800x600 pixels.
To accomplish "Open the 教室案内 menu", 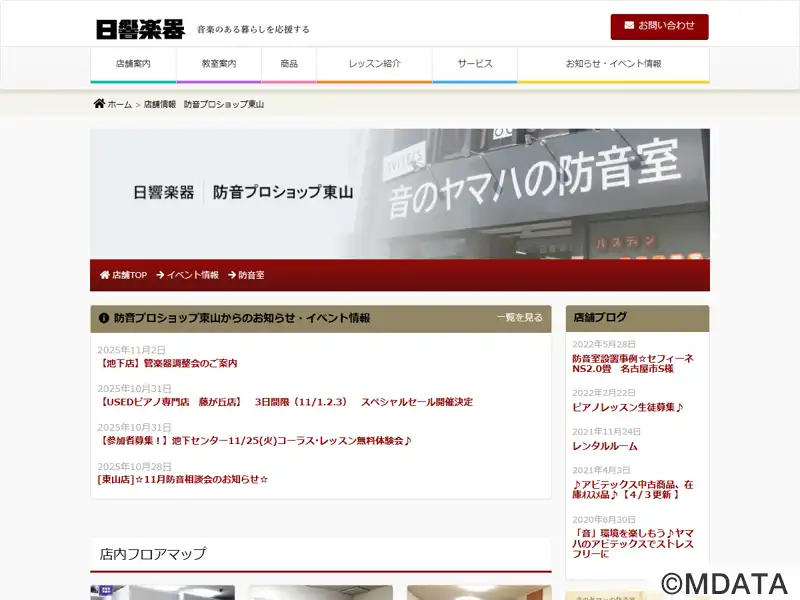I will click(x=219, y=64).
